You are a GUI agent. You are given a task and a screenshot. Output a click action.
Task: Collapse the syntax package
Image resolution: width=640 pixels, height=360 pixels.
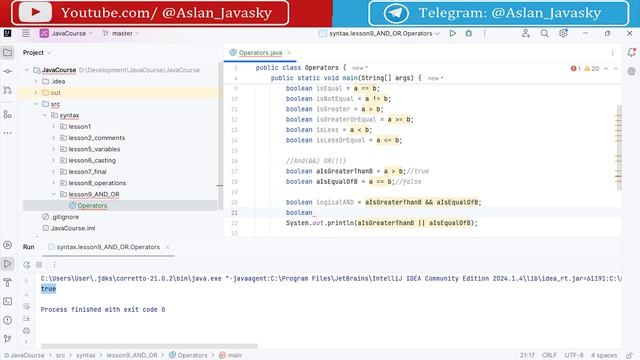click(45, 116)
